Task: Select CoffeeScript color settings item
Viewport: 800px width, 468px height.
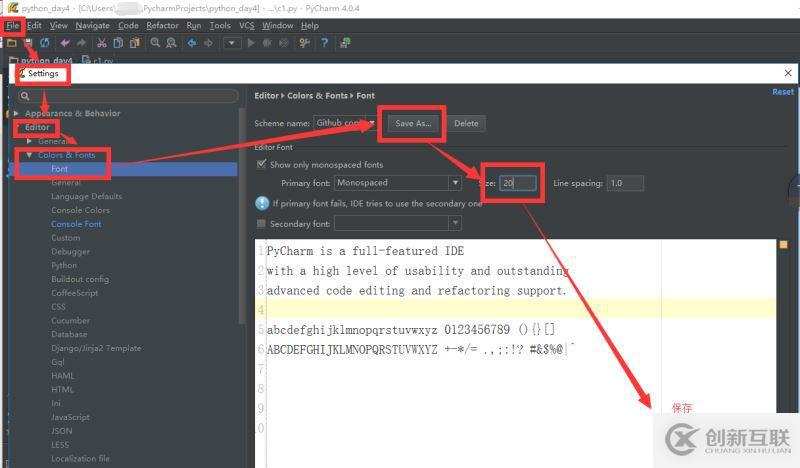Action: click(74, 293)
